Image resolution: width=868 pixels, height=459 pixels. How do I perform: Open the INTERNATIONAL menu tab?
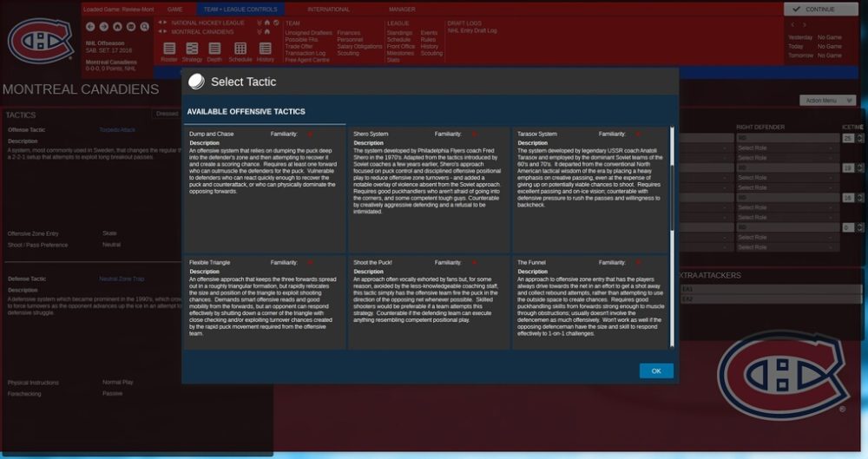point(328,10)
